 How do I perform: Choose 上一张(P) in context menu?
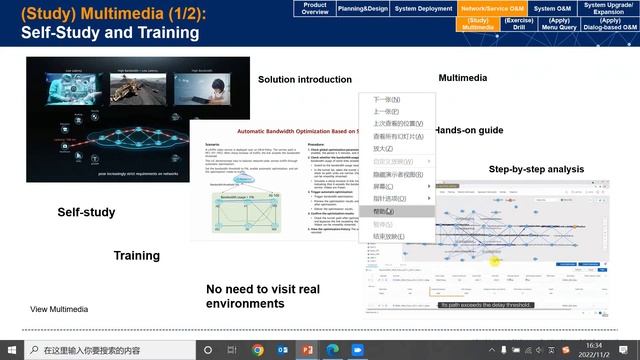pos(397,111)
